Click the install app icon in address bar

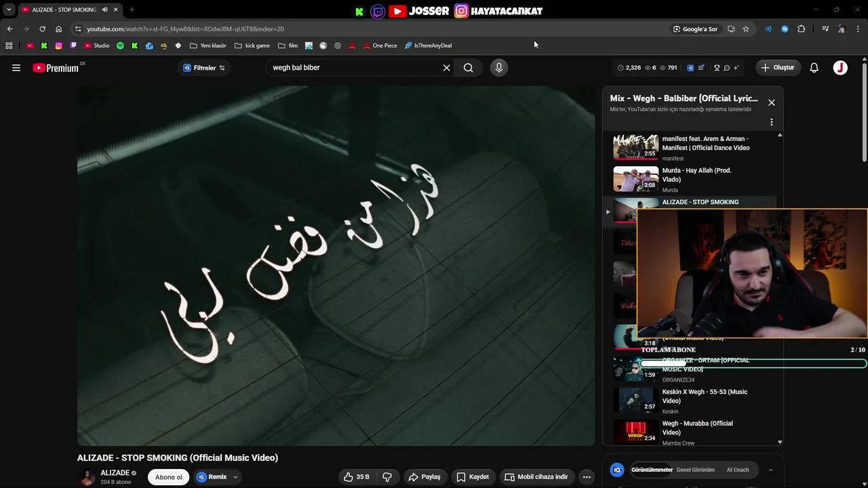point(731,29)
